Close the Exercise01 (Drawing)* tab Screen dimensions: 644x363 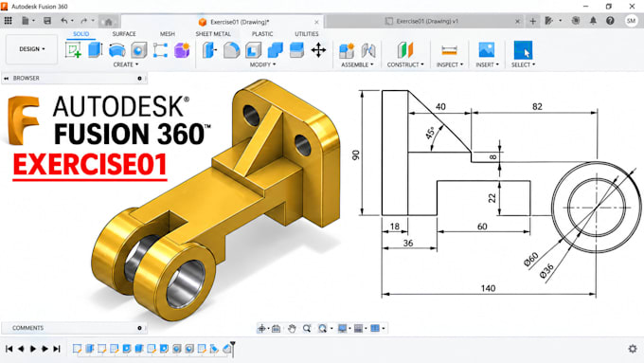[x=316, y=22]
